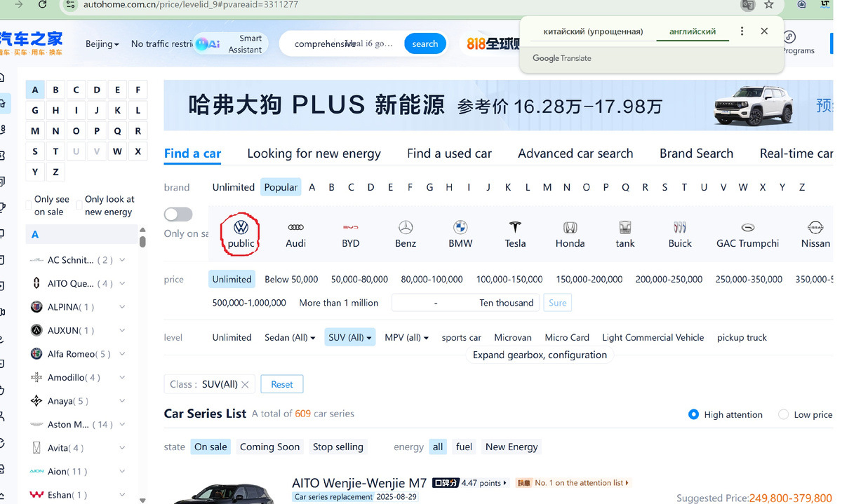Expand the Amodillo brand row
This screenshot has width=842, height=504.
(123, 377)
